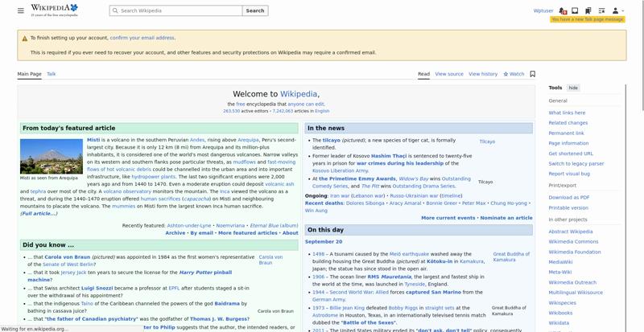
Task: Open the watchlist icon
Action: pos(601,10)
